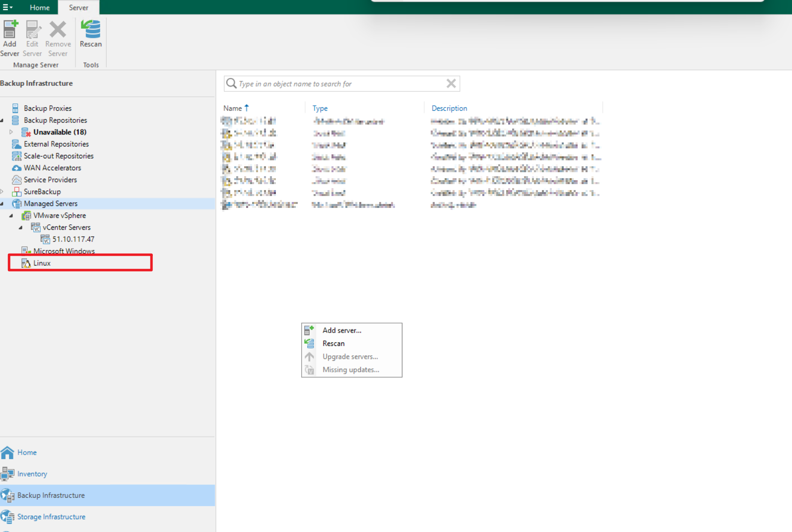This screenshot has width=792, height=532.
Task: Click the Home house icon in bottom navigation
Action: click(7, 453)
